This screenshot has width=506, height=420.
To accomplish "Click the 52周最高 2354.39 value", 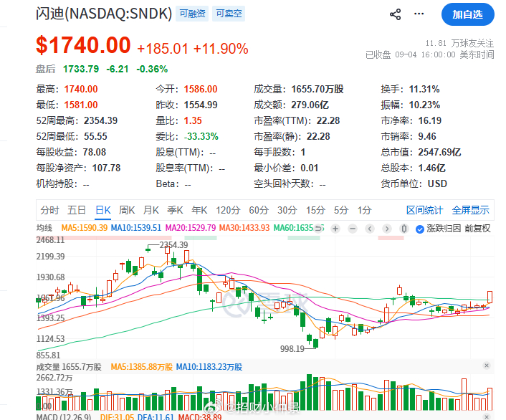I will pos(100,120).
